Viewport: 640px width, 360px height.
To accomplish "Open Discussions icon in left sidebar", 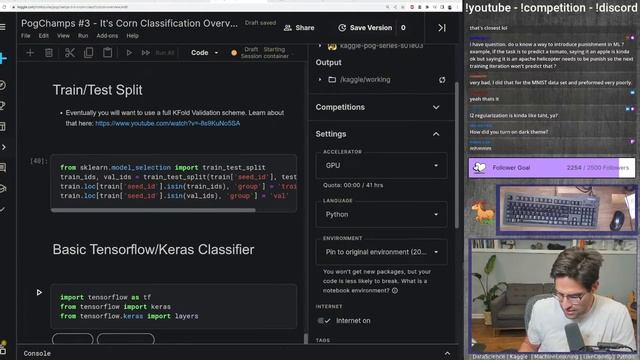I will tap(3, 167).
